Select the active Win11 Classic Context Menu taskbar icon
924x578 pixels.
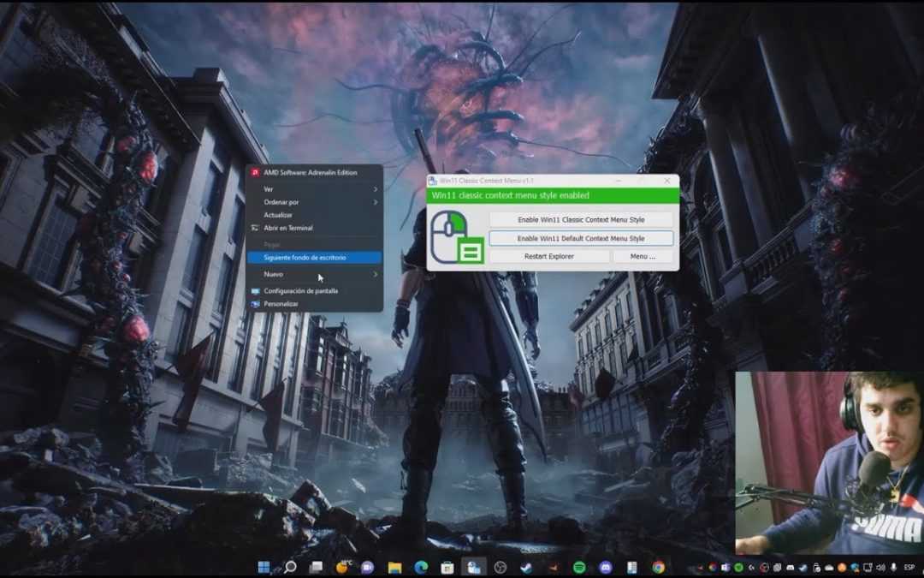click(x=473, y=568)
